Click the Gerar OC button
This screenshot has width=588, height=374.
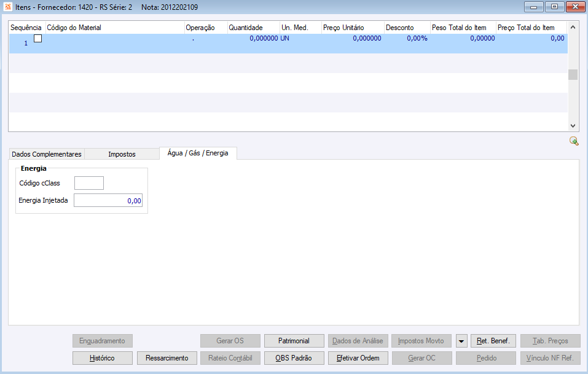(422, 358)
